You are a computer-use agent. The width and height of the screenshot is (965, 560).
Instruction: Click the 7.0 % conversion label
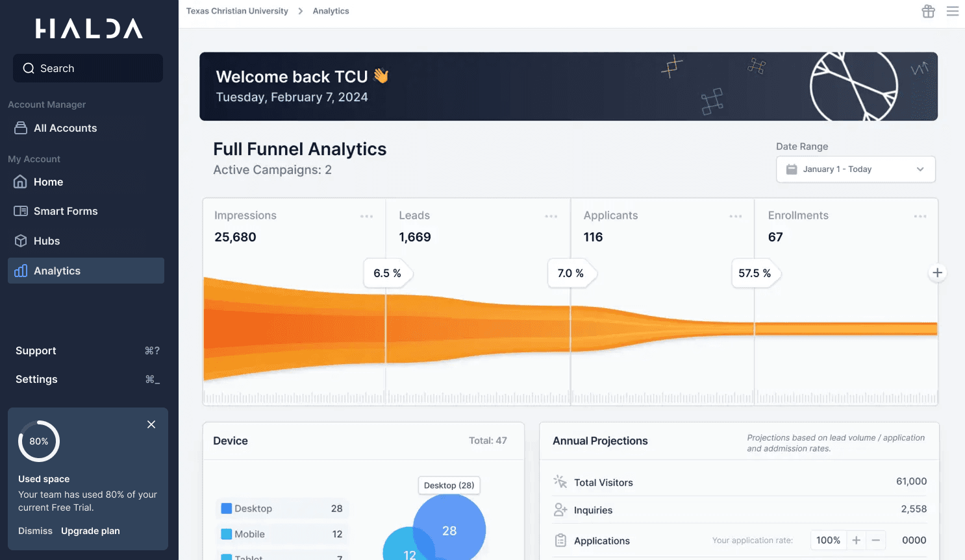[x=571, y=273]
